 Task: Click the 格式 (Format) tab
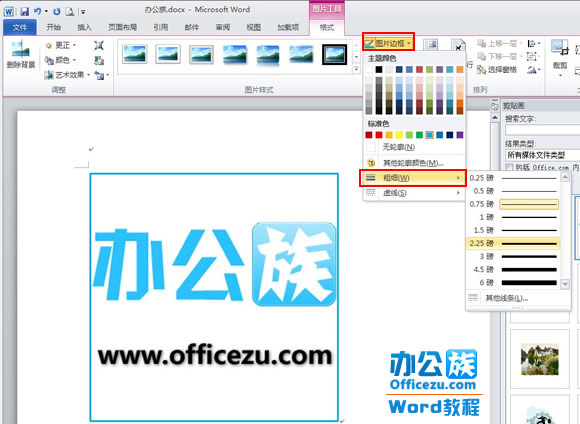point(327,27)
